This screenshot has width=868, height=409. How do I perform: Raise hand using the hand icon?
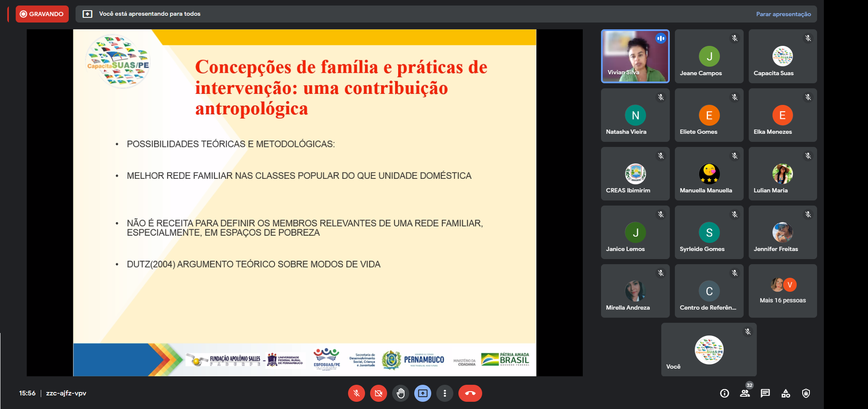(x=401, y=393)
